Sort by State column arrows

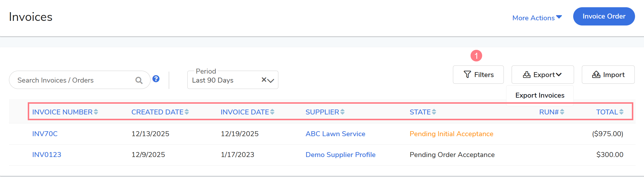(x=434, y=112)
